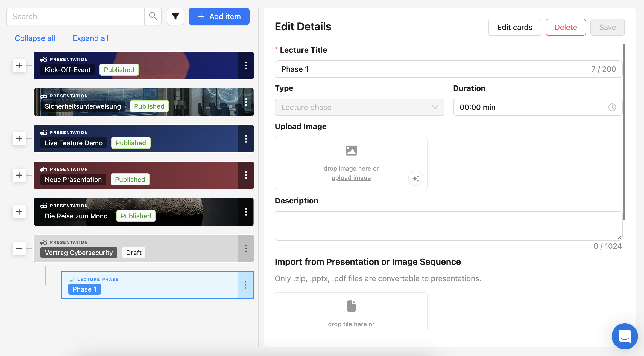This screenshot has height=356, width=644.
Task: Collapse all items in the sidebar
Action: tap(35, 38)
